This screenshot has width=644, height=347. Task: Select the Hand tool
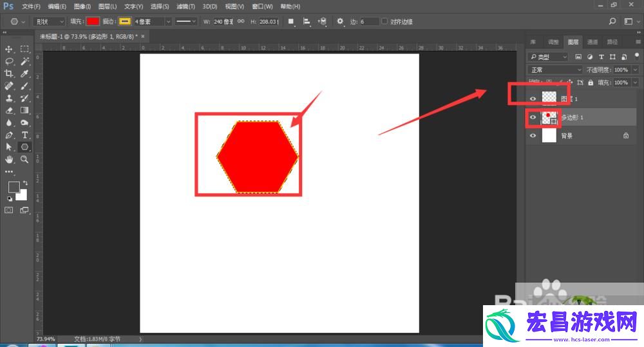click(8, 159)
